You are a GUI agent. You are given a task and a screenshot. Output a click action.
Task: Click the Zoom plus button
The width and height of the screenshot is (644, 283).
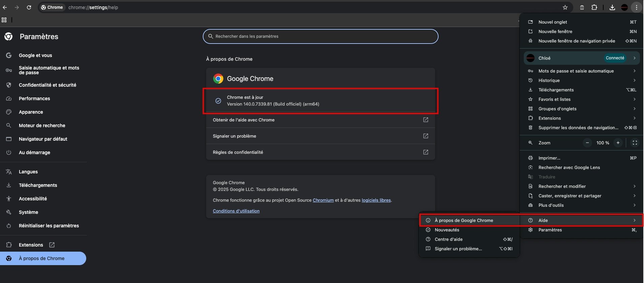[x=618, y=143]
